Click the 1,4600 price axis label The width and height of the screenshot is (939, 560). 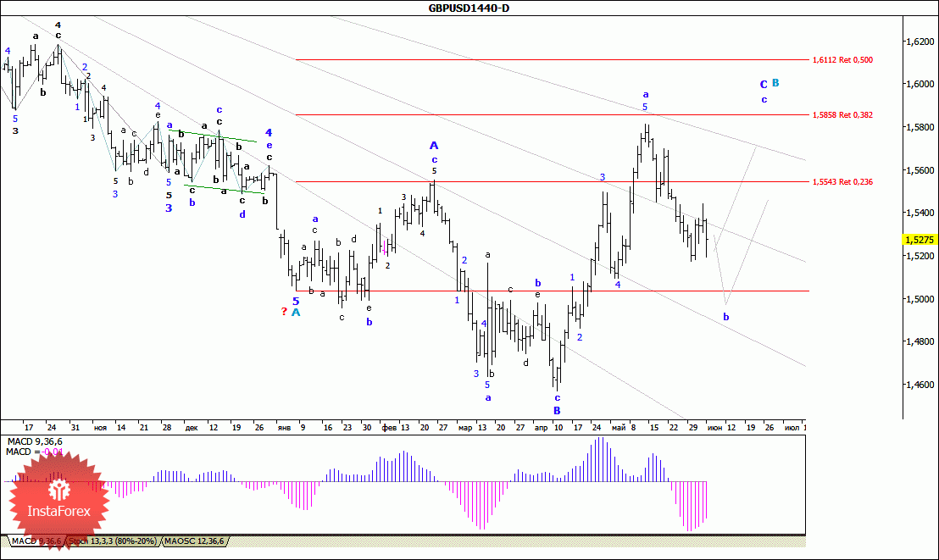point(920,385)
